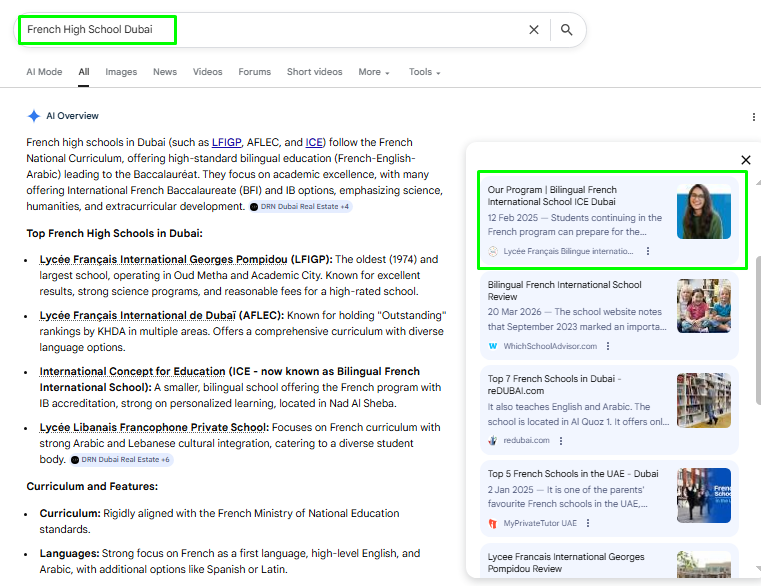Viewport: 761px width, 586px height.
Task: Close the sources side panel
Action: pyautogui.click(x=745, y=160)
